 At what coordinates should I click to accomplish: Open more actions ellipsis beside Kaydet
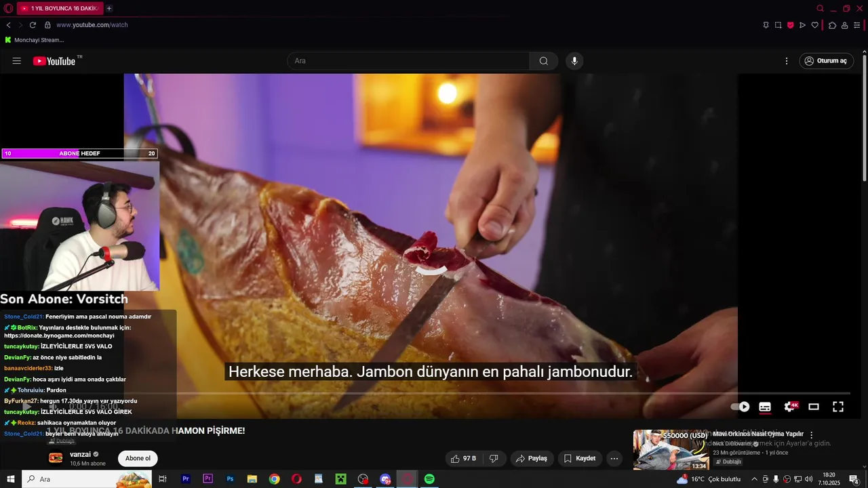(614, 458)
